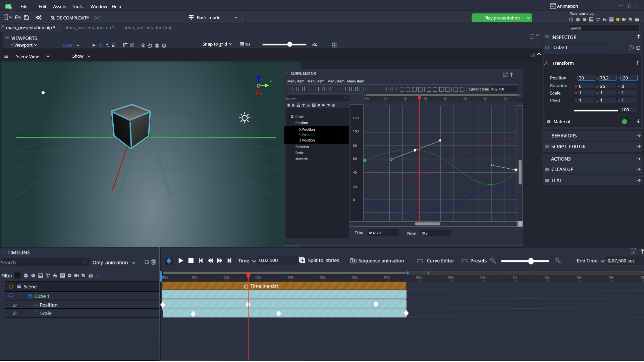Switch to other_presentation2.uip tab
The width and height of the screenshot is (644, 362).
[x=148, y=27]
